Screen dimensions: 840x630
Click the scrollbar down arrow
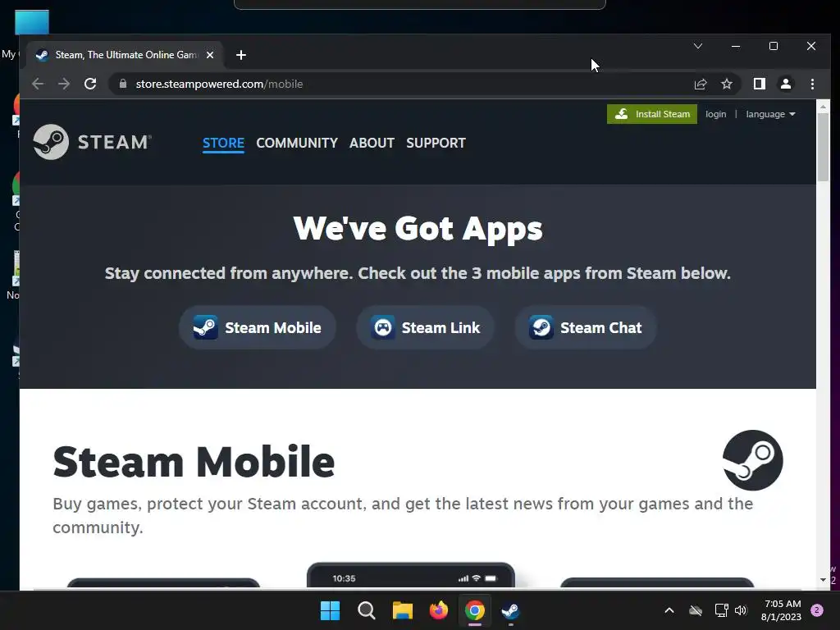click(x=823, y=580)
